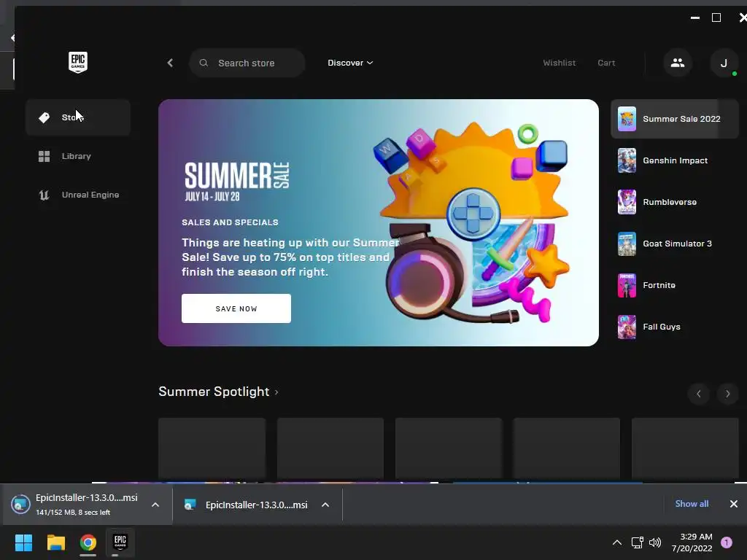The width and height of the screenshot is (747, 560).
Task: Select the Rumbleverse thumbnail icon
Action: click(x=627, y=202)
